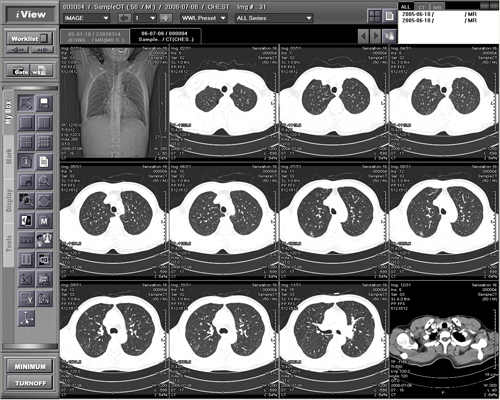This screenshot has width=500, height=400.
Task: Toggle thumbnail grid view in top bar
Action: pyautogui.click(x=375, y=16)
